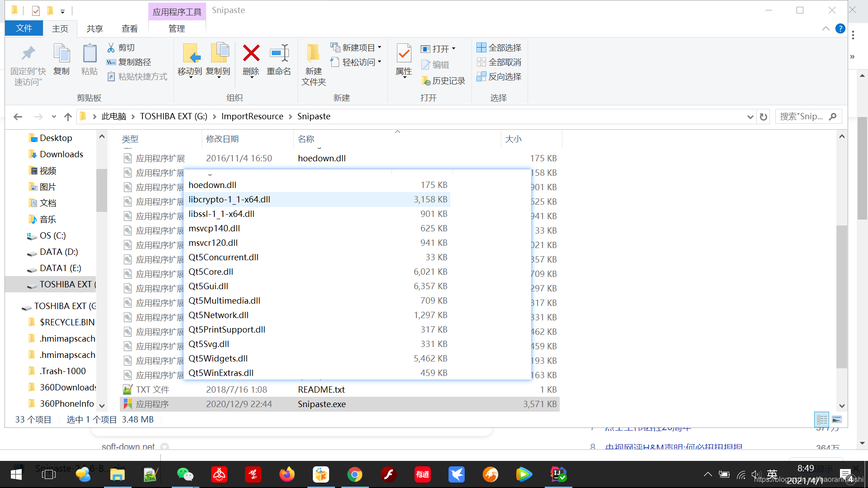Click Select none
868x488 pixels.
click(x=499, y=62)
